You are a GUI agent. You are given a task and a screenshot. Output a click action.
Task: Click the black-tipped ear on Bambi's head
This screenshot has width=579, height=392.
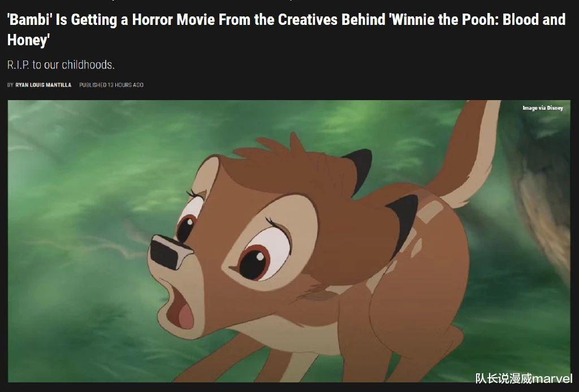click(359, 168)
